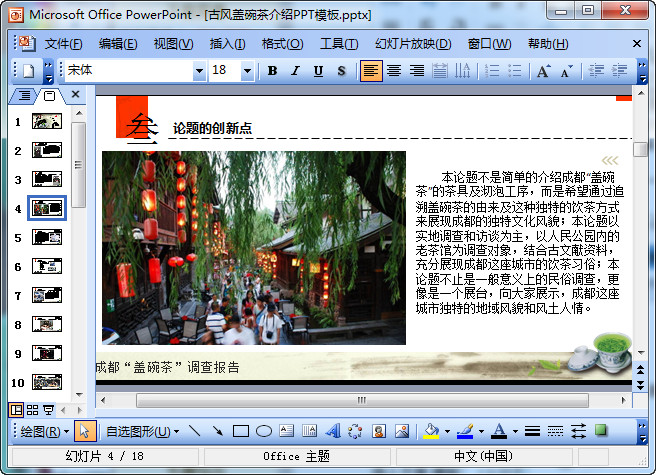Open the 视图(V) menu
The width and height of the screenshot is (656, 475).
coord(173,44)
